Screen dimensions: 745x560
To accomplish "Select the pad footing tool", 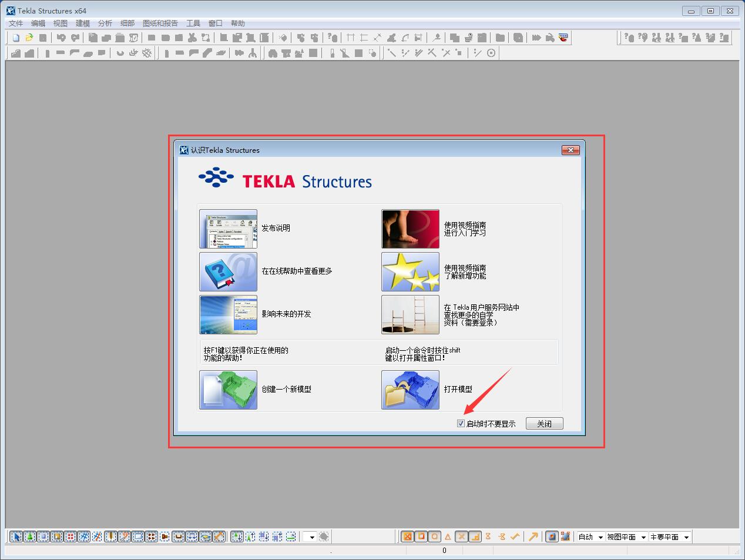I will (x=15, y=53).
